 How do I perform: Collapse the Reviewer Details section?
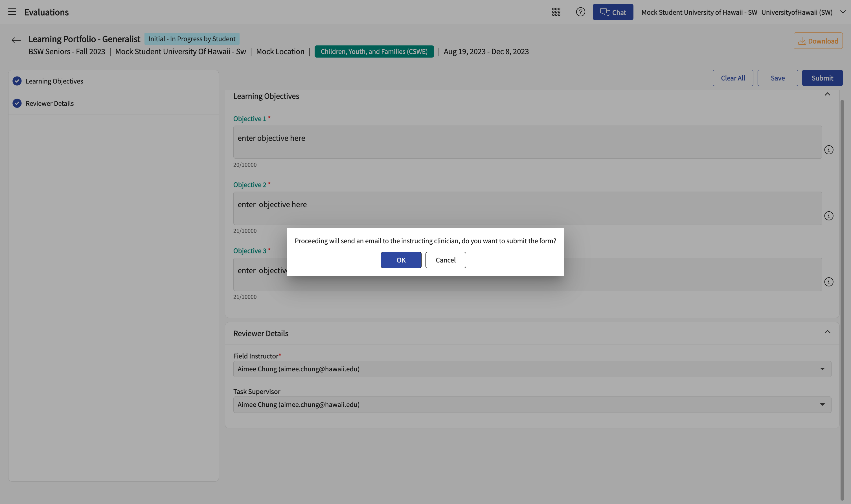pos(828,332)
